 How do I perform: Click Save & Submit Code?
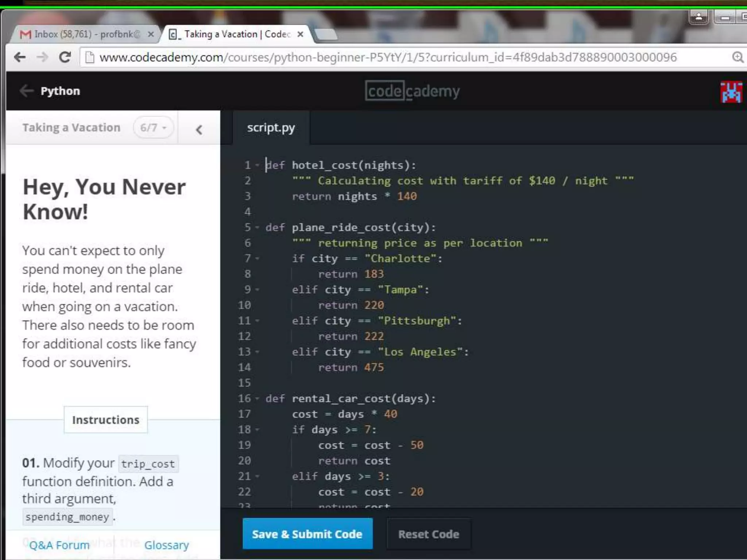point(307,534)
